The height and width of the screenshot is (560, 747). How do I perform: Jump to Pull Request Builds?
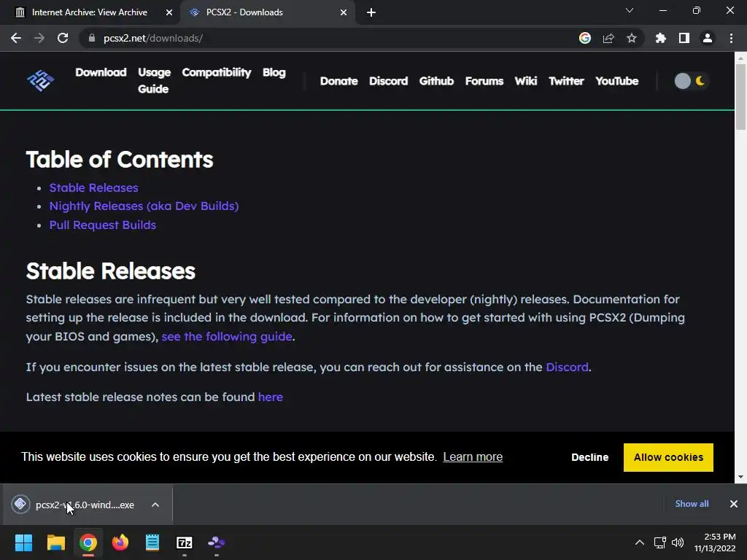point(103,225)
